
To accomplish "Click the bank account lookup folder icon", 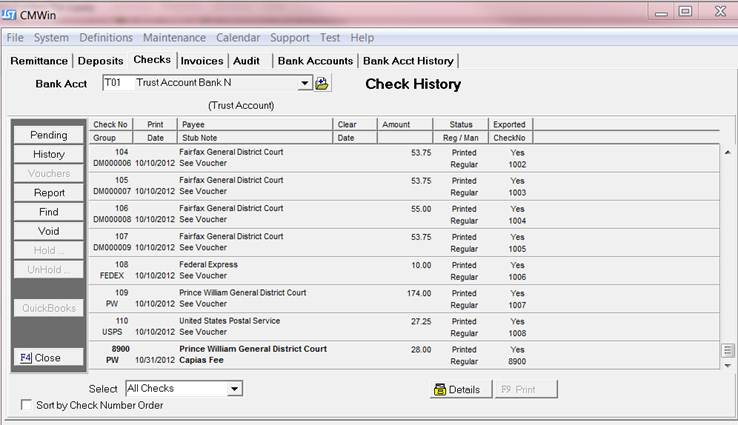I will [322, 84].
